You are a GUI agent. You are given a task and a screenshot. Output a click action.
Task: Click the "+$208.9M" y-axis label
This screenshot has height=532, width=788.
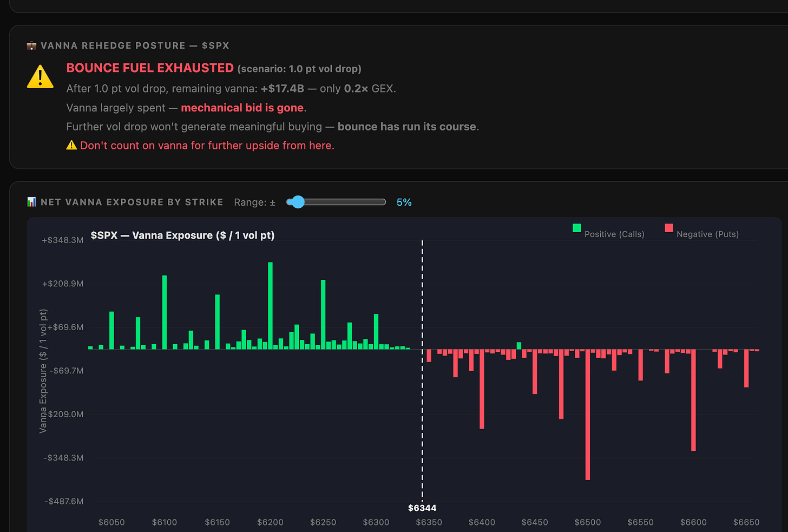(x=63, y=284)
